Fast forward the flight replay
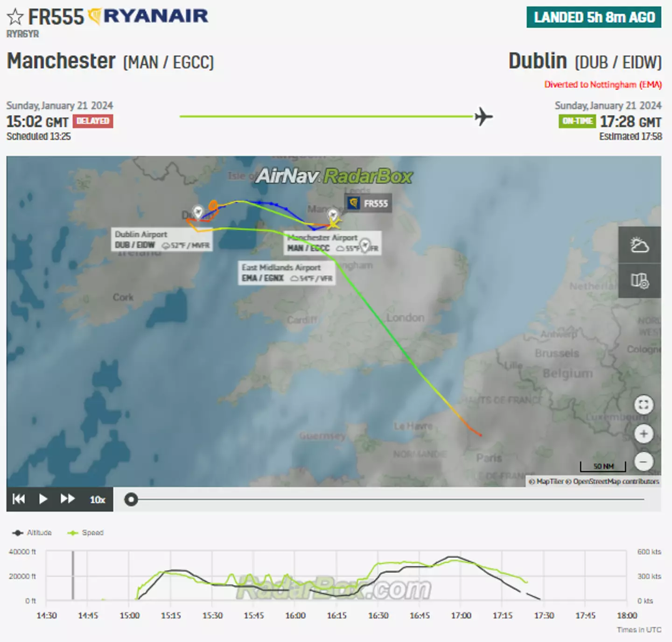This screenshot has height=642, width=672. point(68,499)
